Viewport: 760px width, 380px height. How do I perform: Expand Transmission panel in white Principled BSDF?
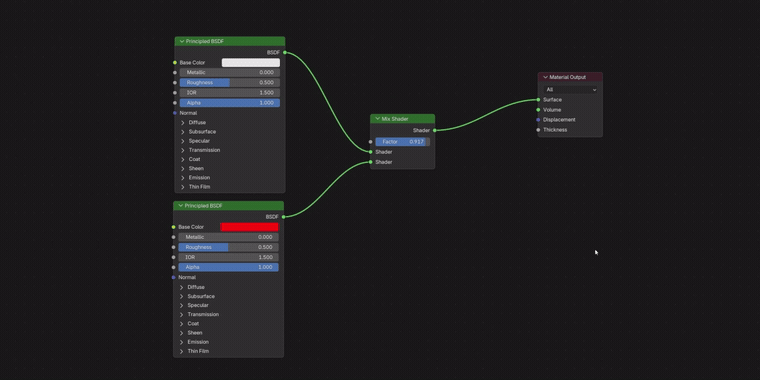pyautogui.click(x=183, y=150)
